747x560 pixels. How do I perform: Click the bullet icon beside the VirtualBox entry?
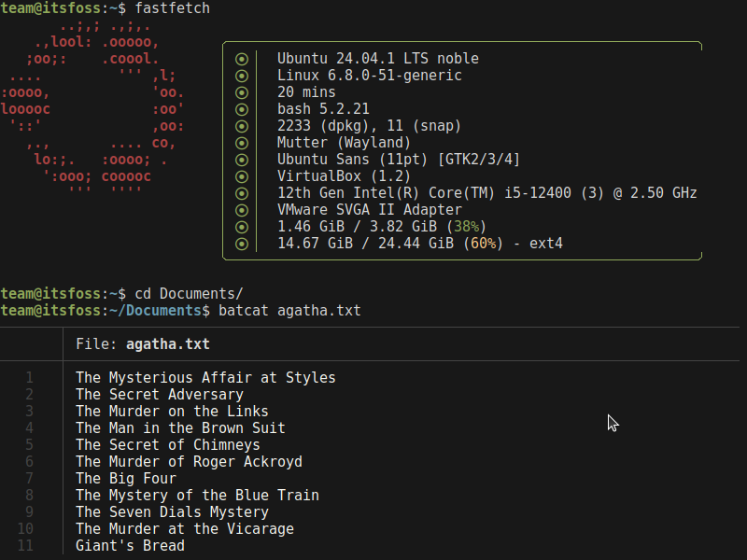point(242,175)
